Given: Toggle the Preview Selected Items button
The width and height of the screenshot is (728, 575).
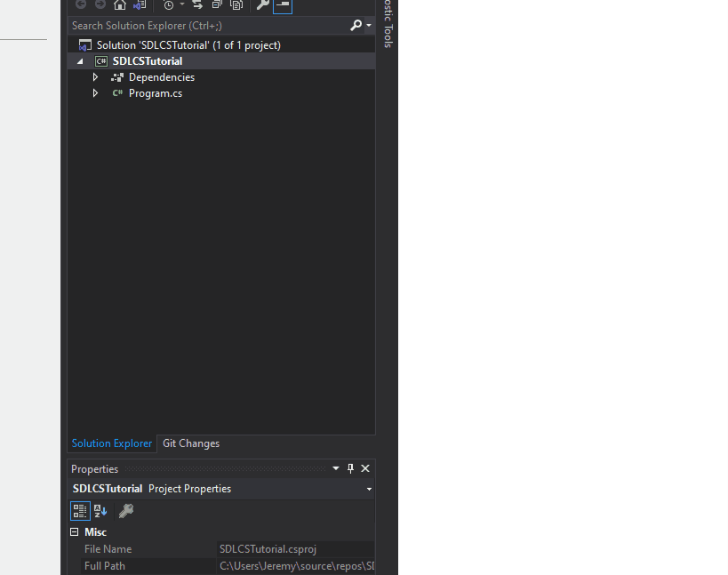Looking at the screenshot, I should [283, 5].
